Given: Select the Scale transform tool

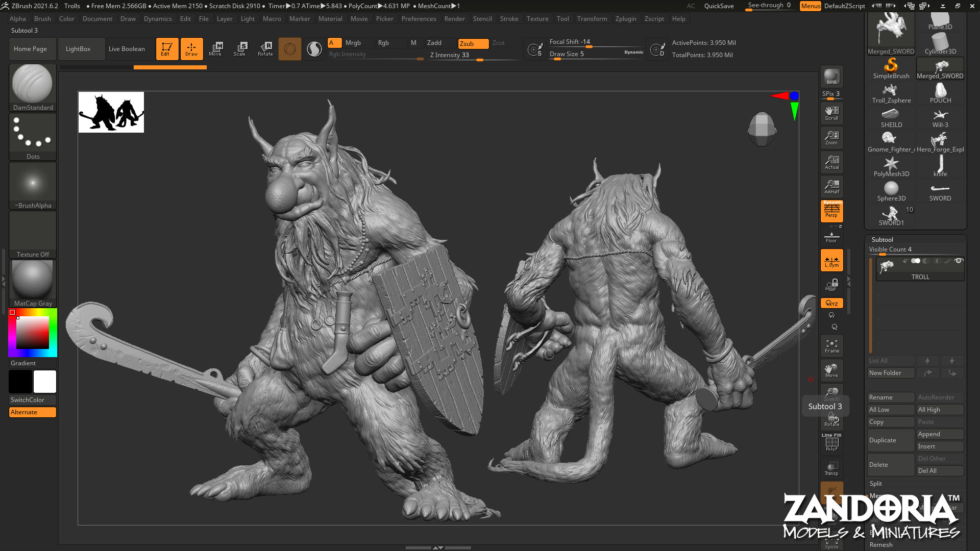Looking at the screenshot, I should pos(239,48).
